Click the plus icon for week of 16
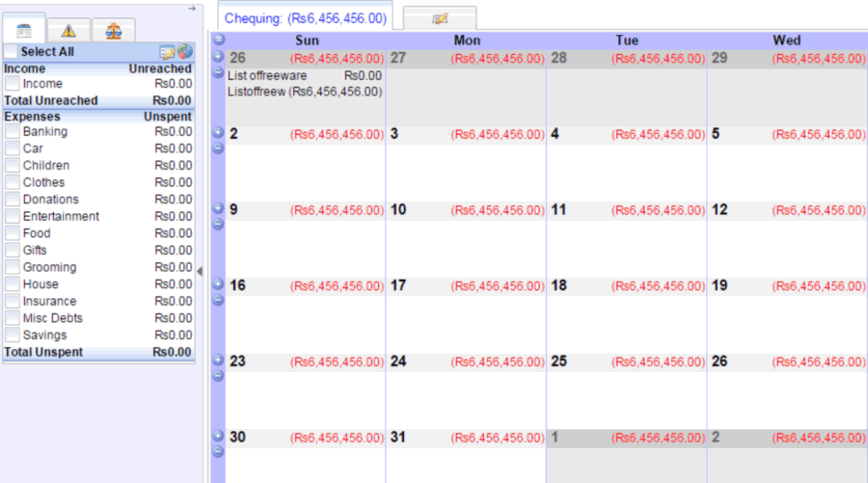This screenshot has height=483, width=868. point(218,283)
